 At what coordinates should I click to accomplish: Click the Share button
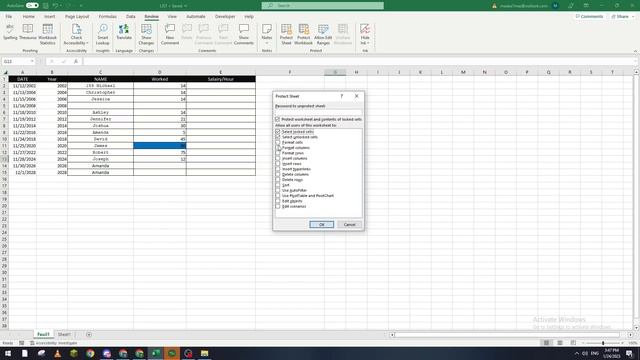(x=623, y=17)
